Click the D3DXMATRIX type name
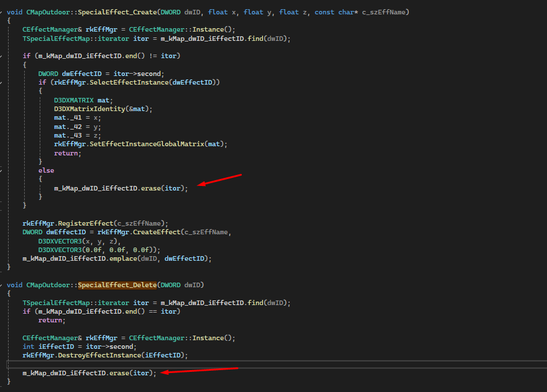Screen dimensions: 547x392 point(74,100)
